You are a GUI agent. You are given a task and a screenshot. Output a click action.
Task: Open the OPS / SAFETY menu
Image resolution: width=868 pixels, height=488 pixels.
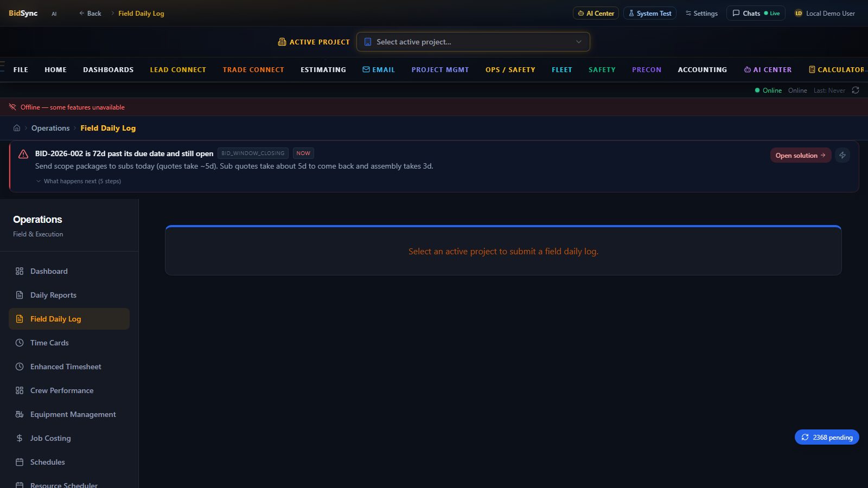[x=510, y=69]
